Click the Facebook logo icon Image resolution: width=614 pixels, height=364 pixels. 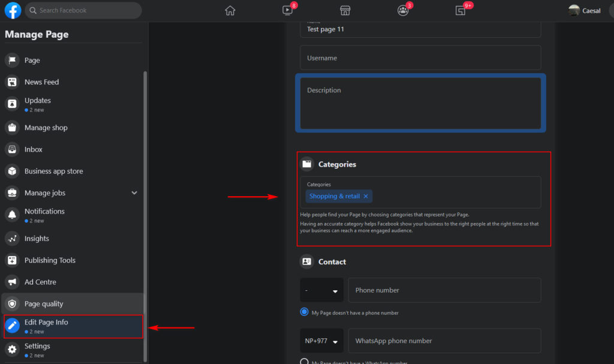pos(13,11)
